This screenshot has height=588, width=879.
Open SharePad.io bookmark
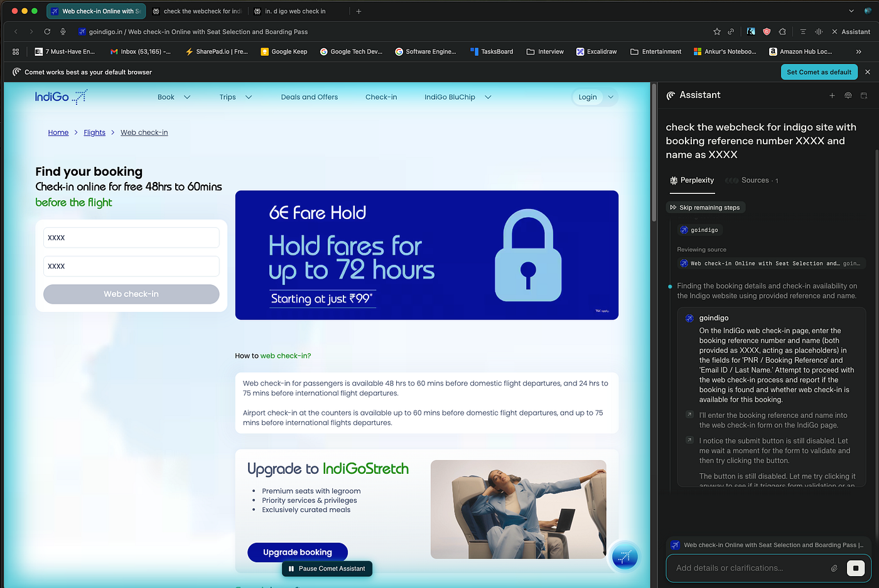tap(217, 51)
